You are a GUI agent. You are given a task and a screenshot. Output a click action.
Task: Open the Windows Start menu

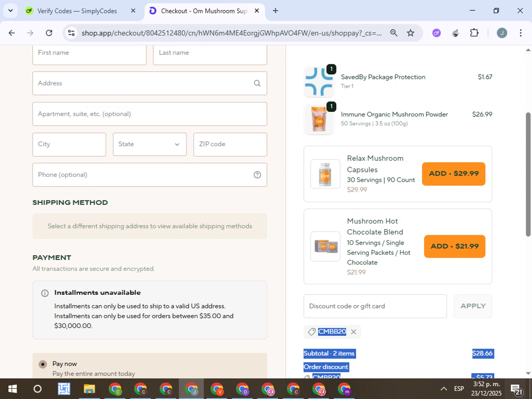pos(12,389)
